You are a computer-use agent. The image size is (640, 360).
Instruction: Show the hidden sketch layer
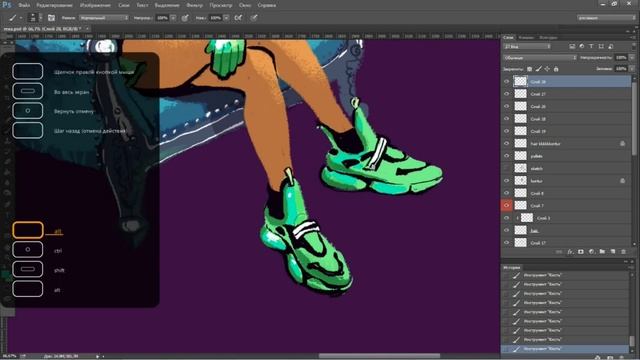pos(507,168)
